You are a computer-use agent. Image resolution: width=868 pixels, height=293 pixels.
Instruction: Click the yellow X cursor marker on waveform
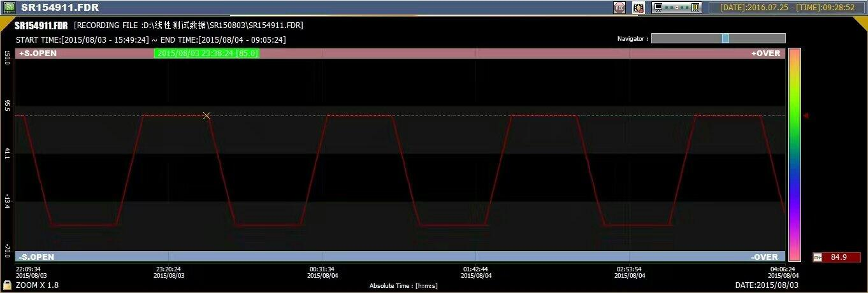click(x=206, y=115)
